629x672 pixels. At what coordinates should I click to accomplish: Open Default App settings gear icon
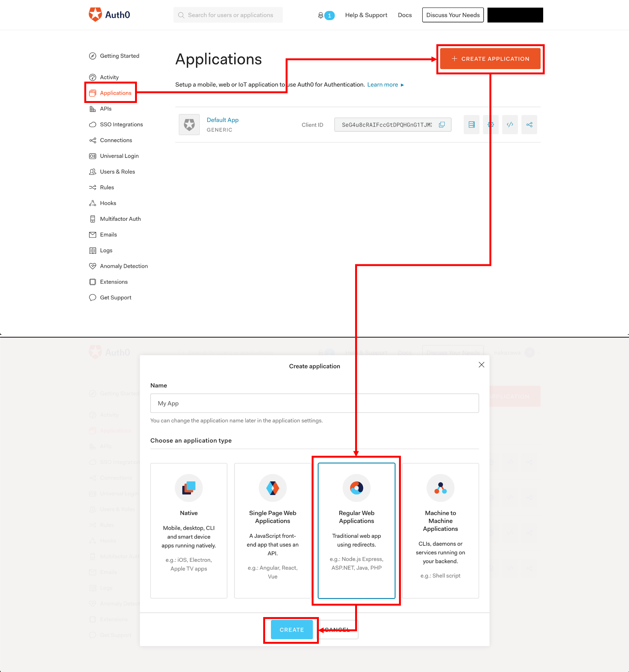tap(491, 124)
